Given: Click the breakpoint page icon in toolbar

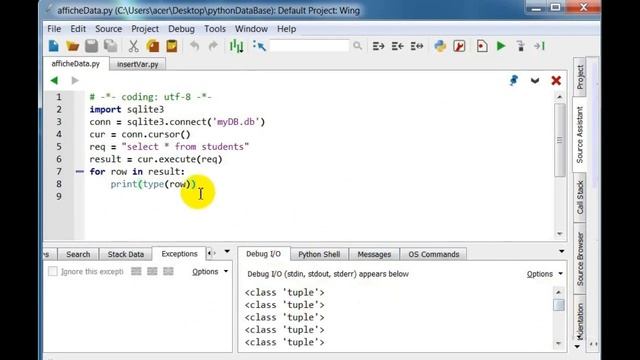Looking at the screenshot, I should point(482,46).
